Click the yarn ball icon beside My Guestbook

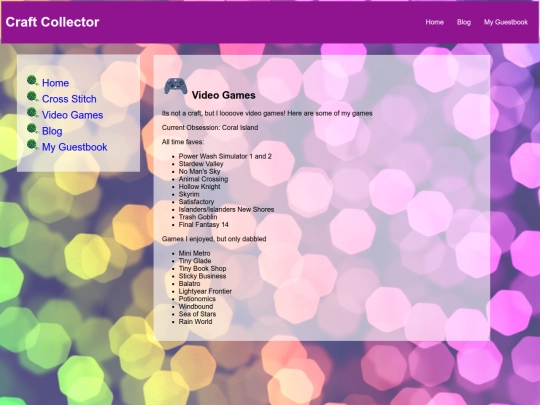click(33, 145)
